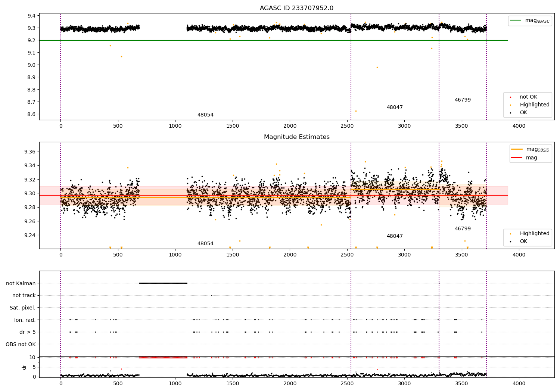Click OBSID label 48054 in Magnitude Estimates plot
560x392 pixels.
pyautogui.click(x=205, y=244)
